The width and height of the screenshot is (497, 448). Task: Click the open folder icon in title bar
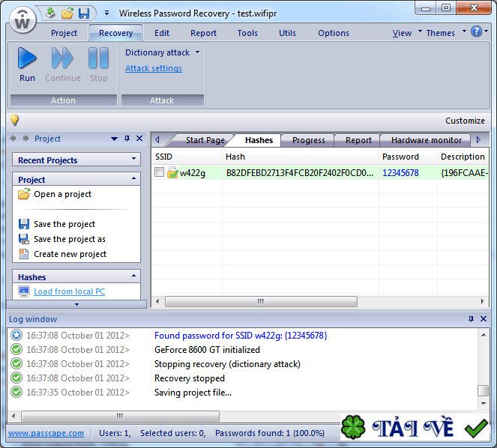click(67, 13)
